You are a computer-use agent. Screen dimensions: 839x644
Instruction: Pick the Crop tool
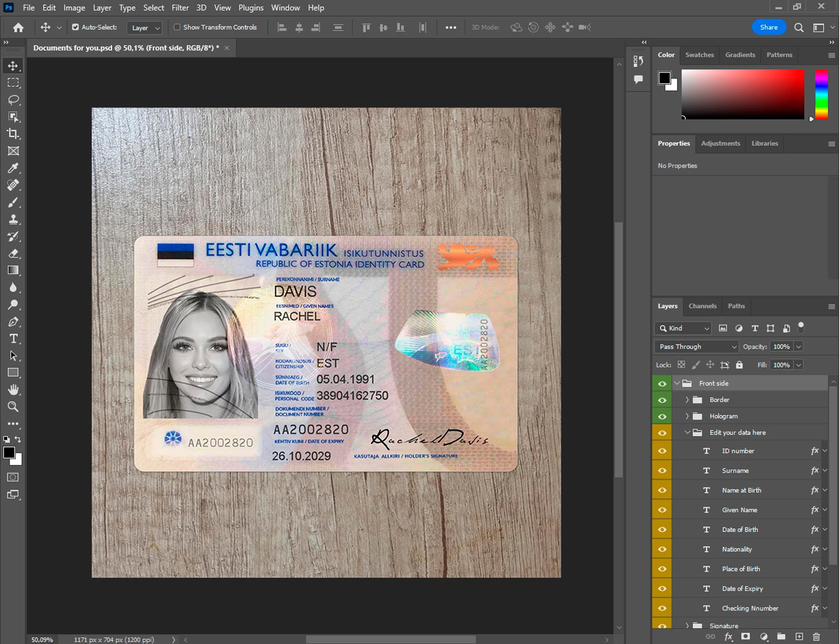(x=13, y=134)
